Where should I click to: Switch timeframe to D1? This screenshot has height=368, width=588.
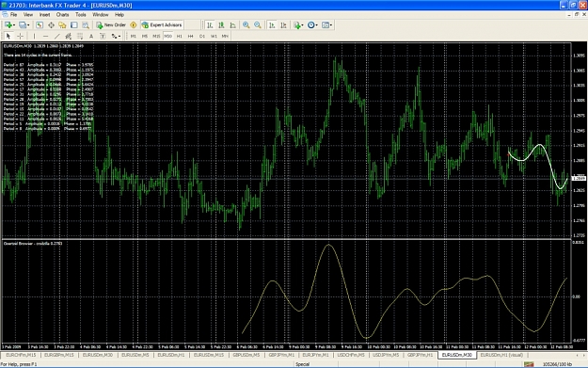coord(202,36)
